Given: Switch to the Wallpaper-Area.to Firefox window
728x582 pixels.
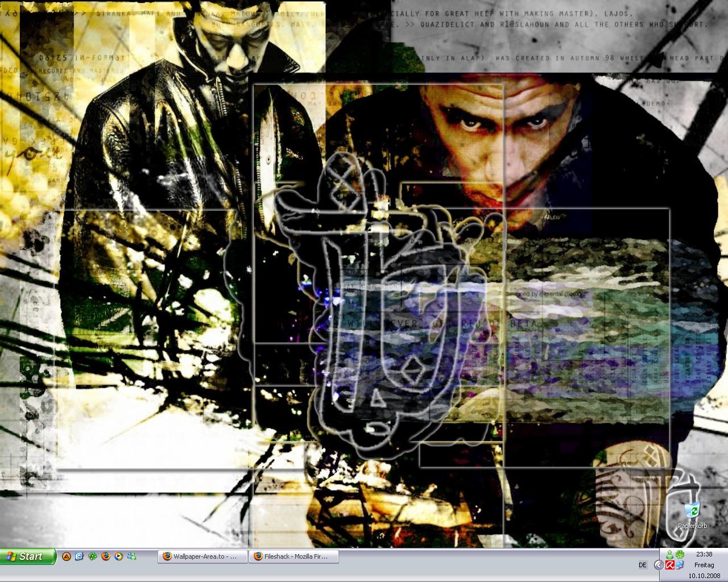Looking at the screenshot, I should (202, 556).
